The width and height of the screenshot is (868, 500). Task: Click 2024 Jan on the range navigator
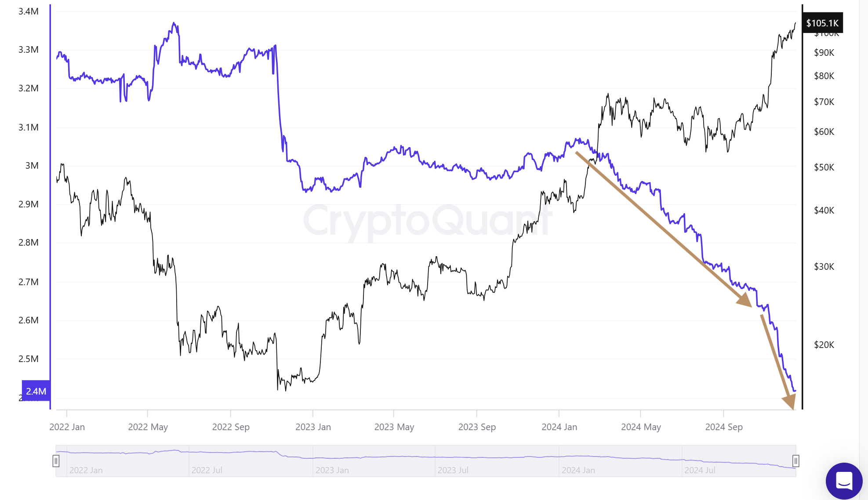578,470
